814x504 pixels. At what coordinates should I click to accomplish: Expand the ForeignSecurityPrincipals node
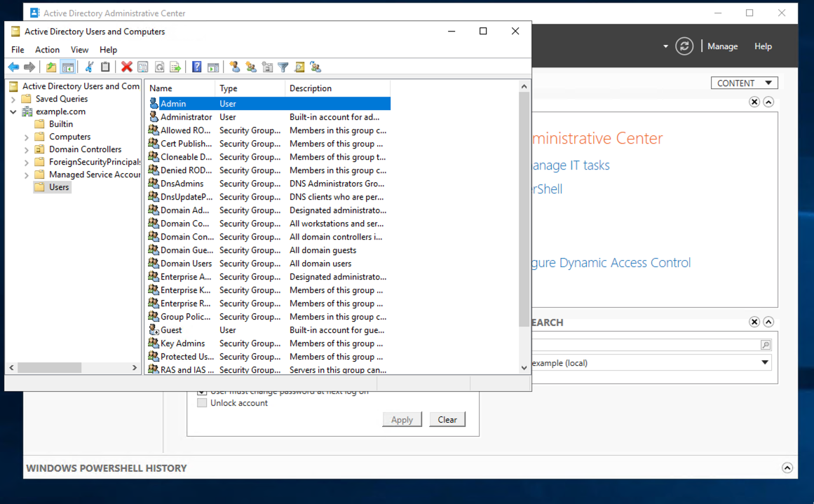27,163
